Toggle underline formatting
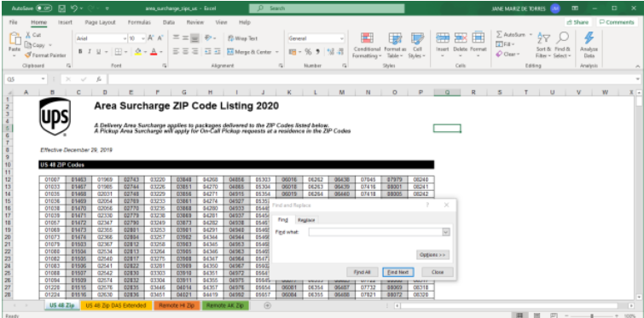This screenshot has width=644, height=318. [99, 52]
